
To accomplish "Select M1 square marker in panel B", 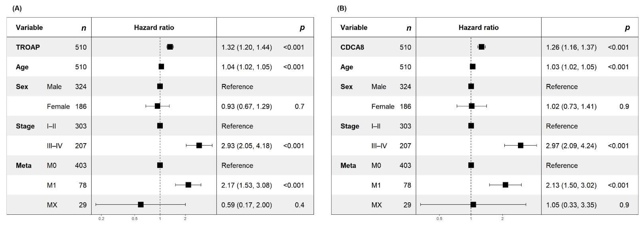I will pos(505,185).
